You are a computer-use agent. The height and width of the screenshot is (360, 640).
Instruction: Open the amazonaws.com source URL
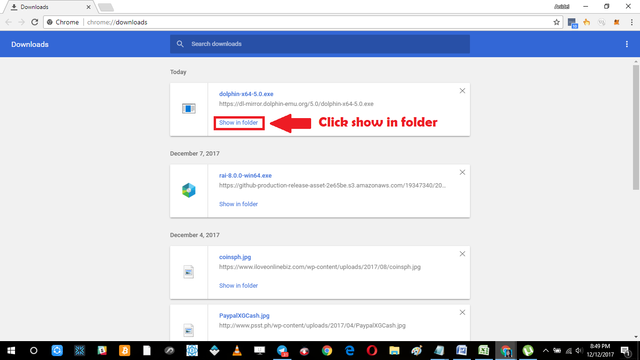pyautogui.click(x=332, y=185)
